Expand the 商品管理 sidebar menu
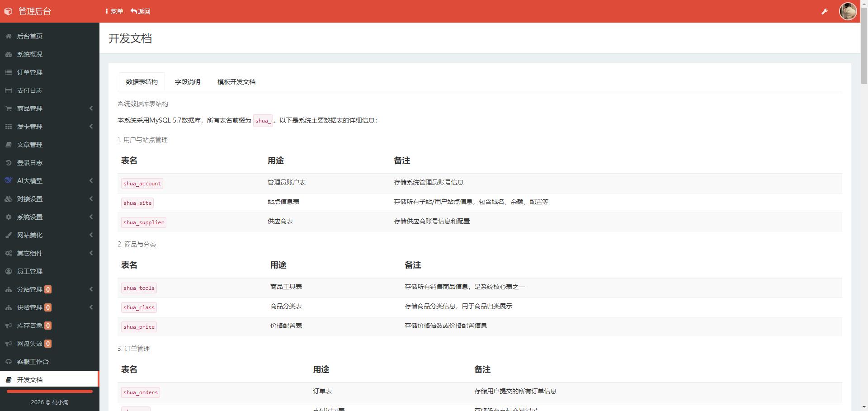This screenshot has width=868, height=411. [30, 109]
